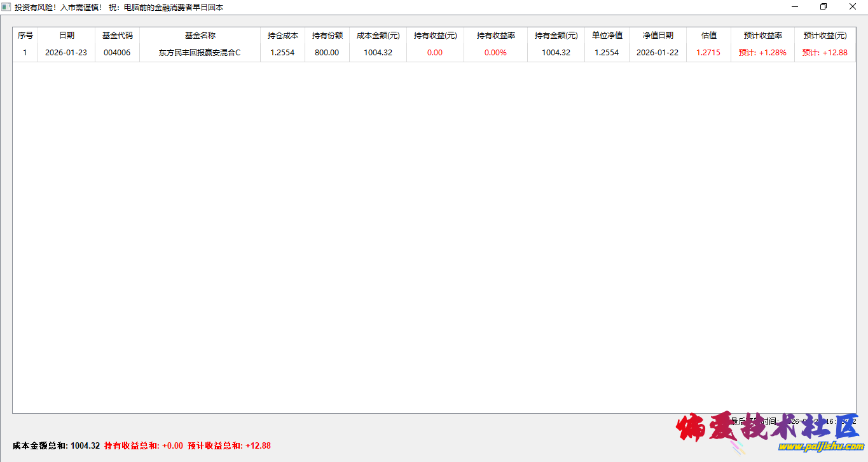Minimize the fund tracker window

click(795, 7)
